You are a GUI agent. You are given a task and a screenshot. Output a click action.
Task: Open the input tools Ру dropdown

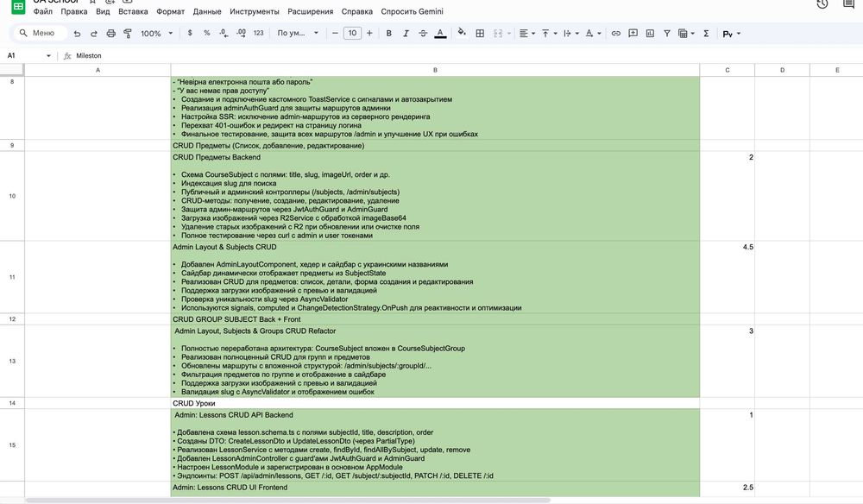point(732,34)
